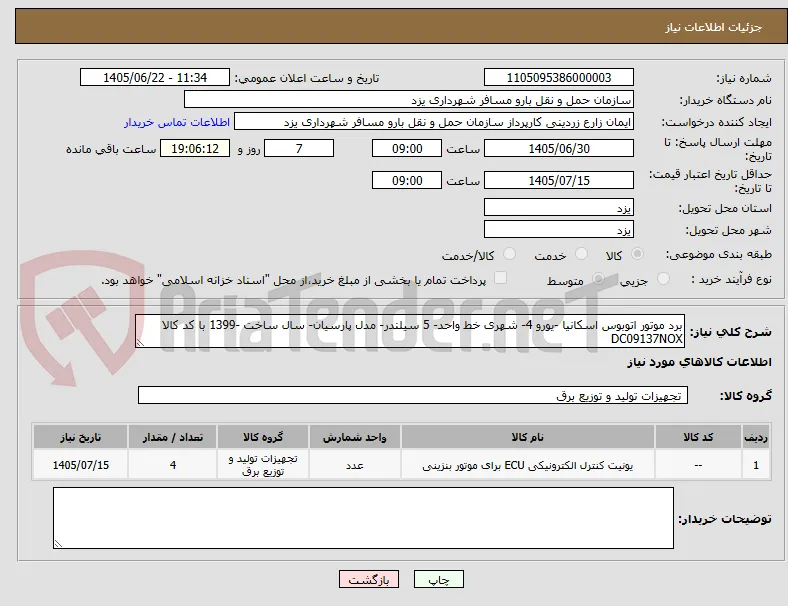Click the واحد شمارش column header
This screenshot has width=788, height=606.
pos(354,437)
